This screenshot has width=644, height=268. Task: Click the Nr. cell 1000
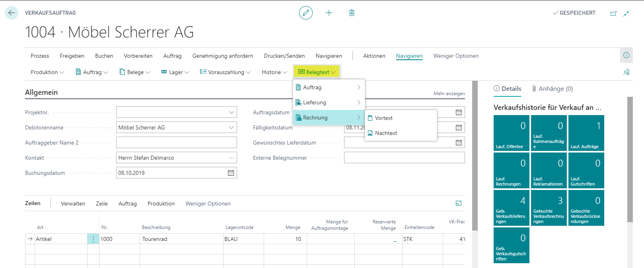click(119, 239)
